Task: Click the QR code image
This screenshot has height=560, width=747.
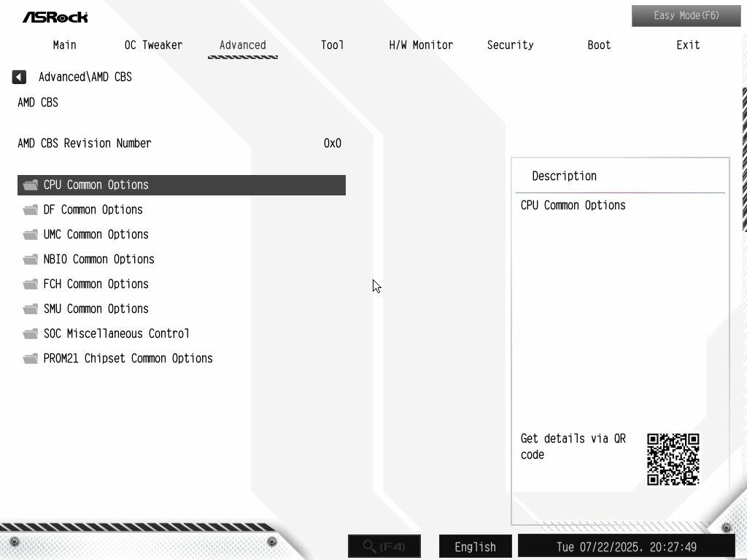Action: (673, 459)
